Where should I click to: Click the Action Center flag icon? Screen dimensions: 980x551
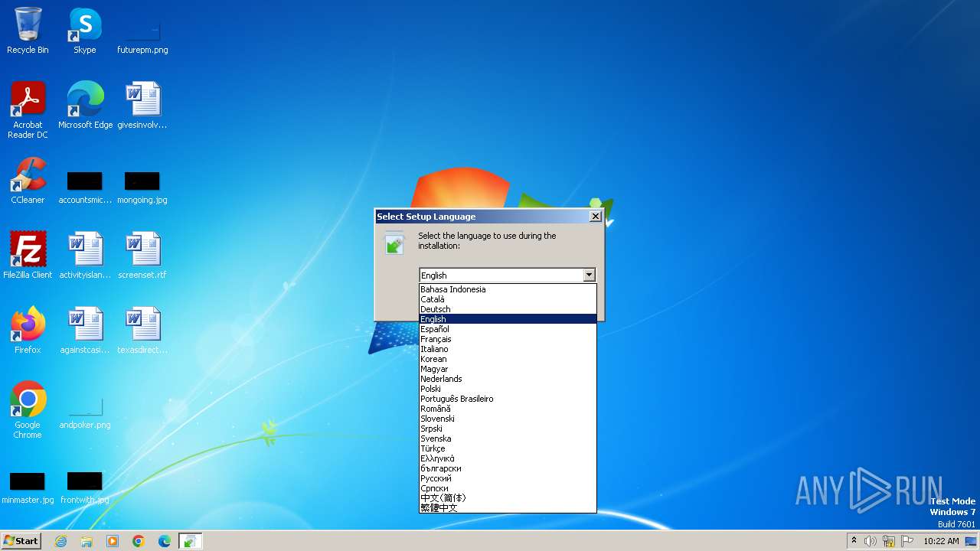click(x=906, y=541)
